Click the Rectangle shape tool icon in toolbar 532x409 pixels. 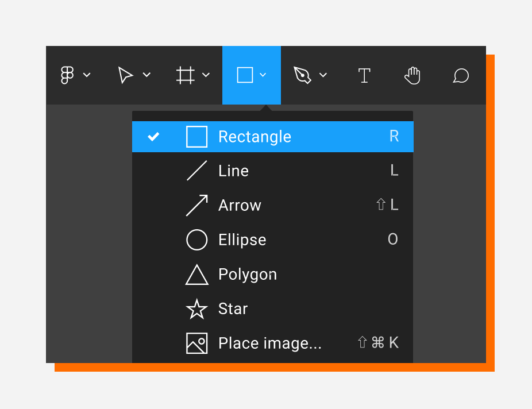tap(245, 75)
